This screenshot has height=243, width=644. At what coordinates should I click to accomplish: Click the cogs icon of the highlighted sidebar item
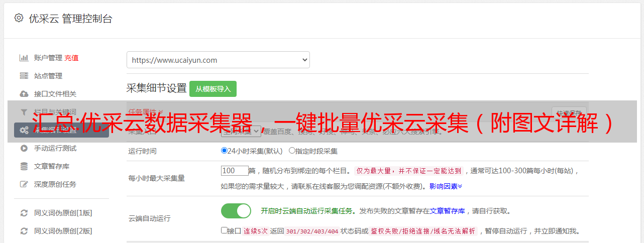pyautogui.click(x=24, y=130)
